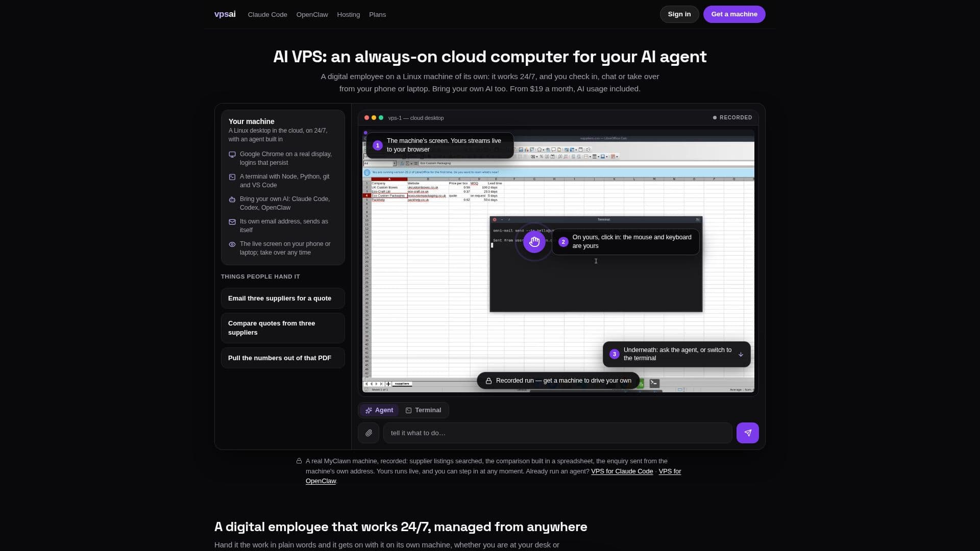Open the OpenClaw nav item
Screen dimensions: 980x551
click(312, 15)
